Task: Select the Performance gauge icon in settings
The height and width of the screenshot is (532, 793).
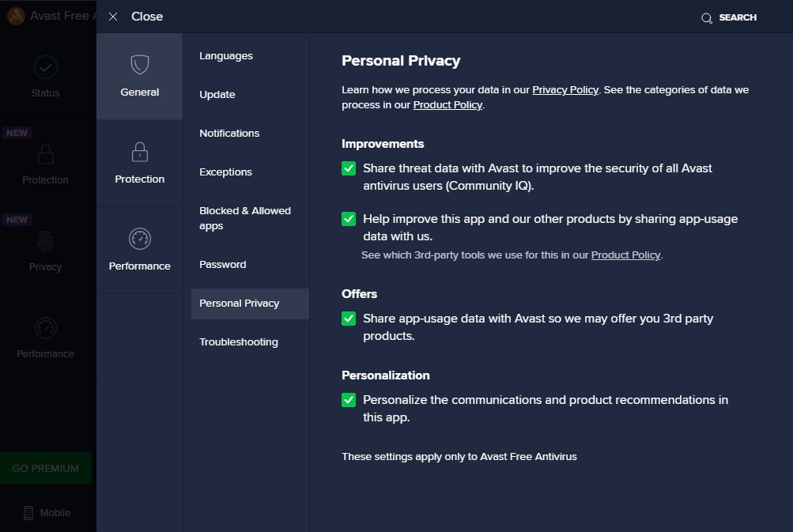Action: tap(140, 238)
